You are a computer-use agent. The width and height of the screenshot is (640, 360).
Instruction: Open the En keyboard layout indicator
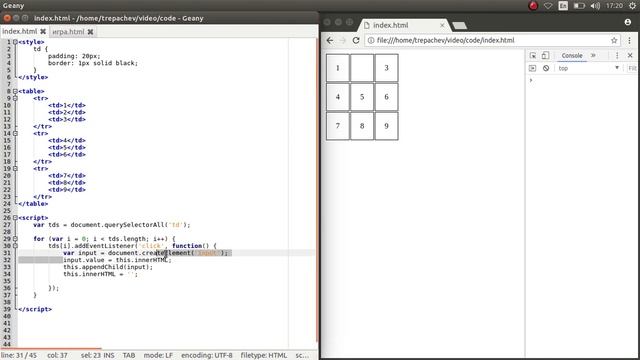[x=563, y=6]
